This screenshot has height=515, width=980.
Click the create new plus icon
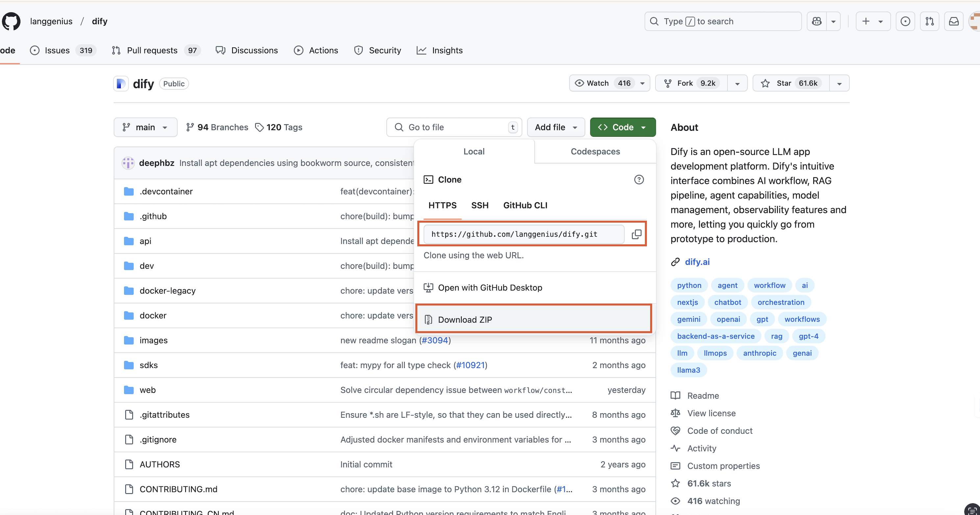coord(866,21)
